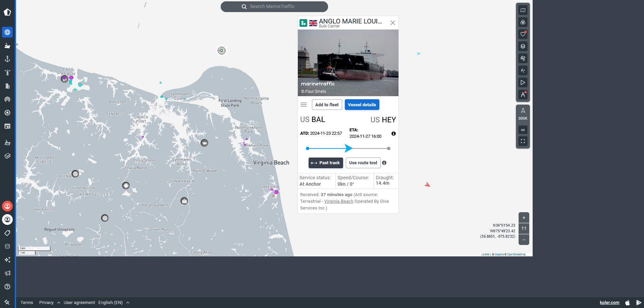
Task: Open the database stack icon in sidebar
Action: (7, 246)
